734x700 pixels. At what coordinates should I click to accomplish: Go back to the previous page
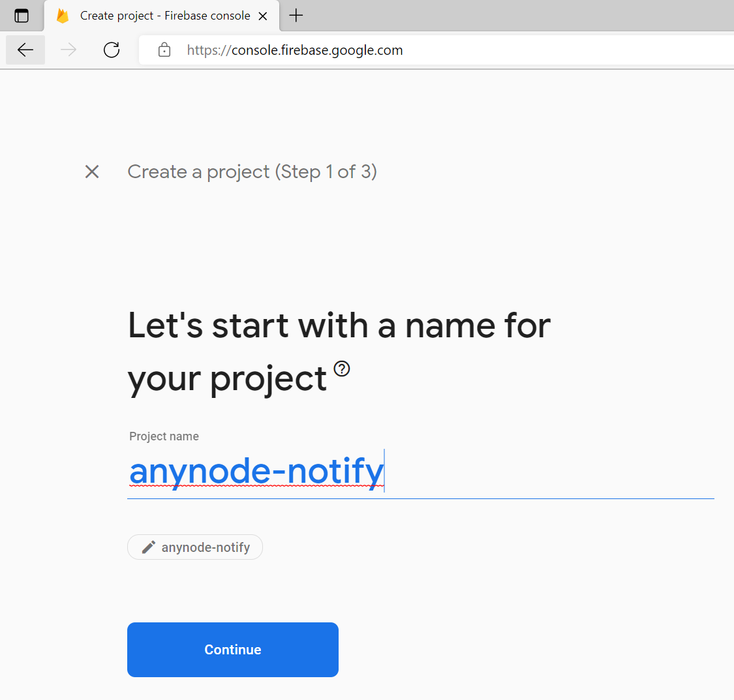(25, 50)
